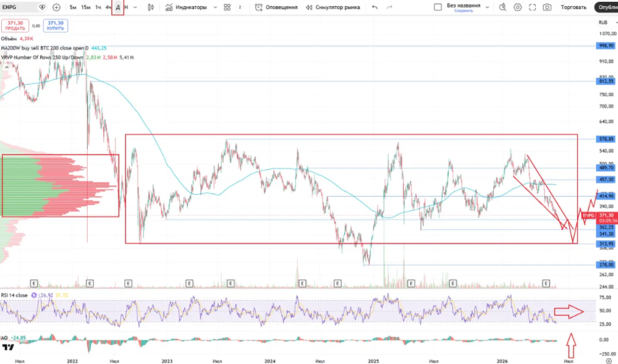
Task: Click the Опубликовать publish button
Action: click(607, 7)
